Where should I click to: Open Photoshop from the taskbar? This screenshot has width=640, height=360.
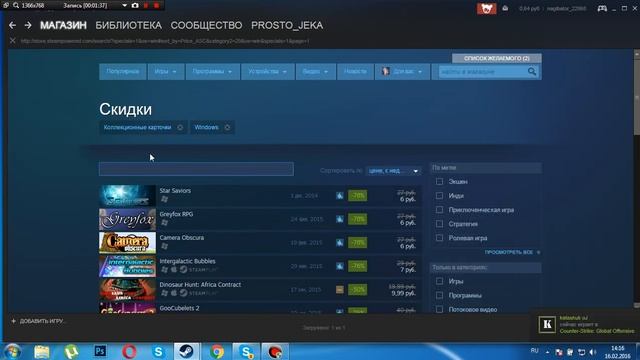pos(100,351)
